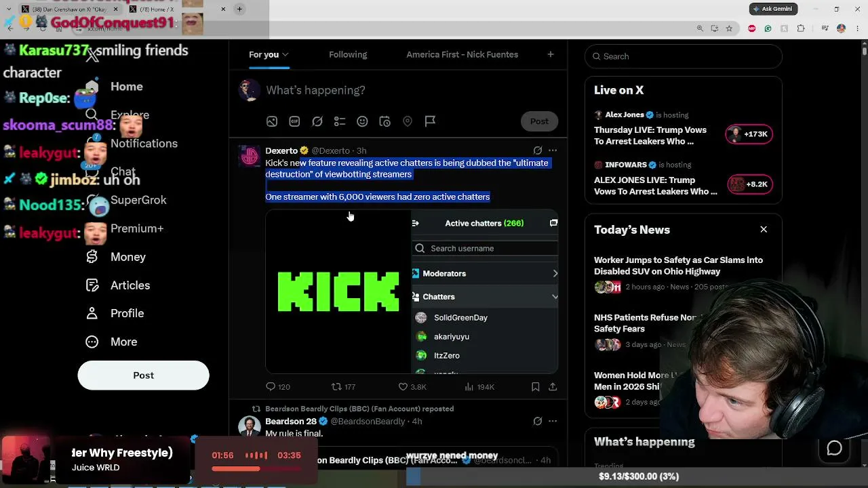
Task: Open the Chrome profile avatar
Action: pyautogui.click(x=842, y=28)
